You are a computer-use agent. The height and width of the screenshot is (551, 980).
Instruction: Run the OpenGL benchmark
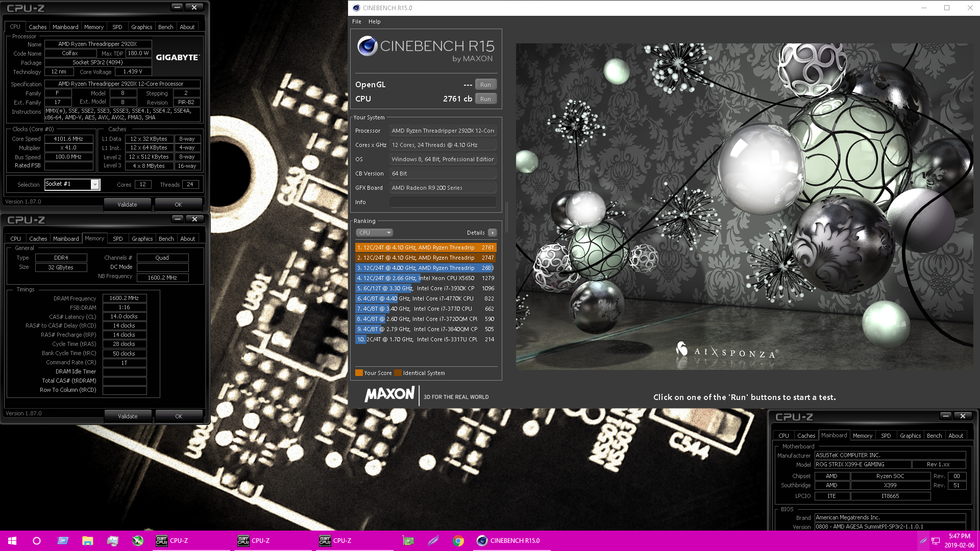click(485, 85)
